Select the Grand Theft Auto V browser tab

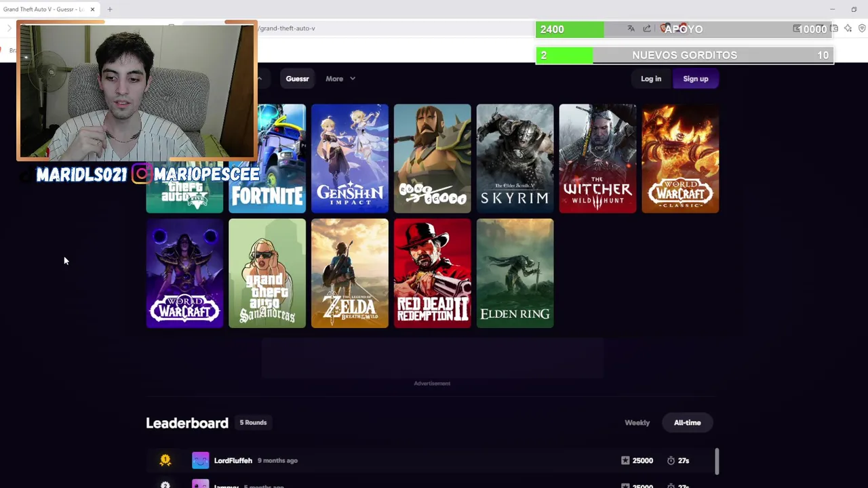click(x=44, y=9)
